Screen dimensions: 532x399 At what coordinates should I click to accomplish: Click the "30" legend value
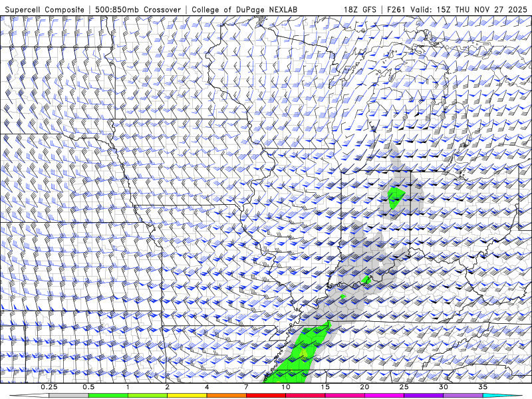(x=444, y=387)
